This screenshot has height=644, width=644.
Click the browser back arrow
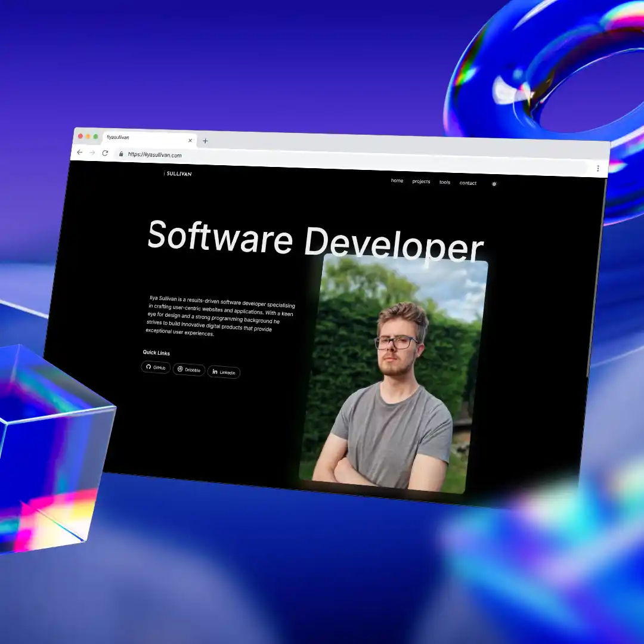80,152
